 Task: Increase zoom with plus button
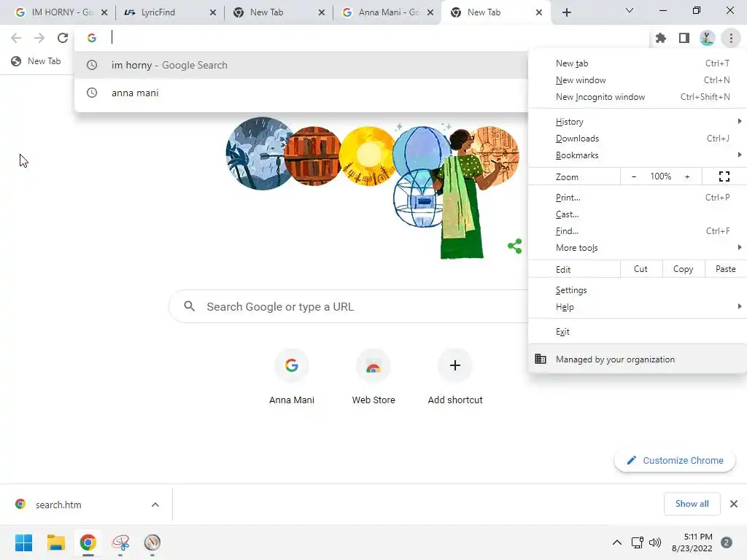pyautogui.click(x=687, y=176)
